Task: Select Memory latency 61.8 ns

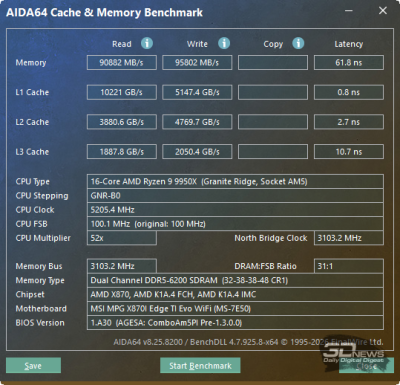Action: [x=349, y=63]
